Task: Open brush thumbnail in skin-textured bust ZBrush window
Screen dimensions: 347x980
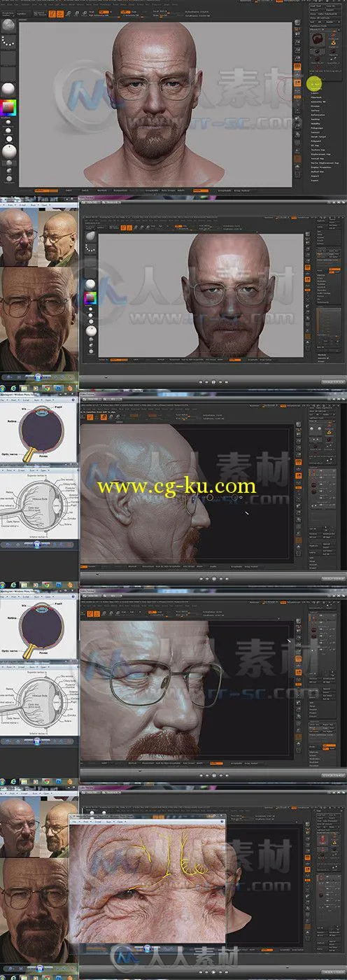Action: pos(90,237)
